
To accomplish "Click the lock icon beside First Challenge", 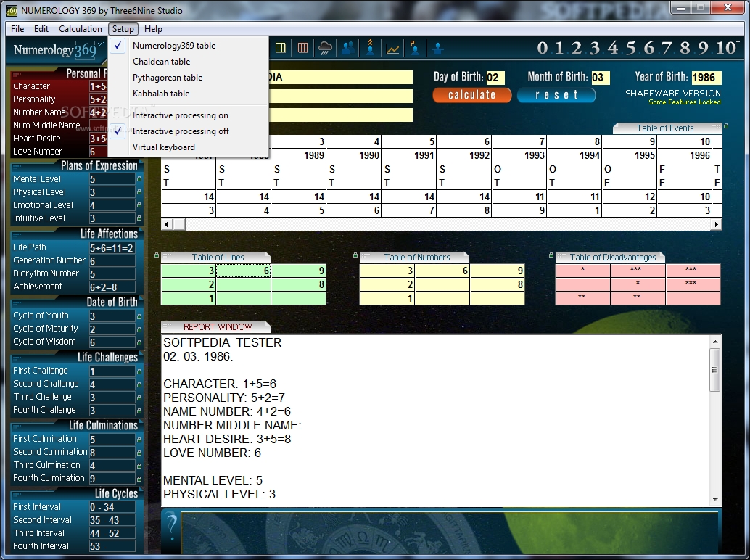I will click(139, 371).
